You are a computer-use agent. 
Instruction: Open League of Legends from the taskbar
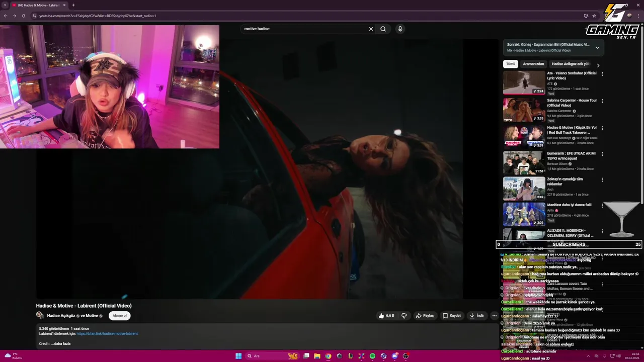pyautogui.click(x=351, y=356)
